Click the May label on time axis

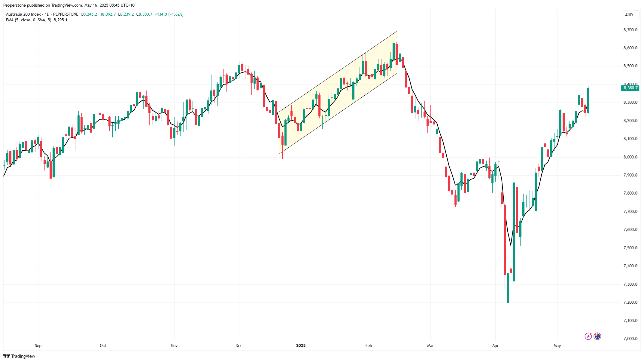tap(557, 345)
